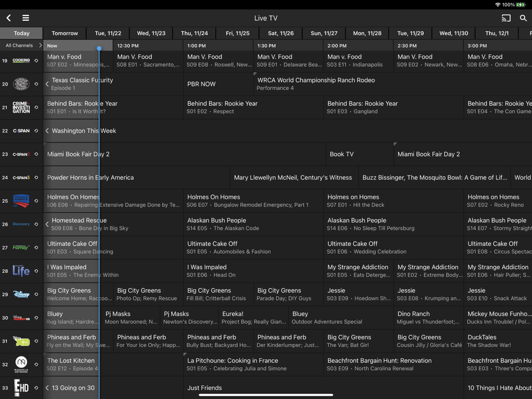Switch to Tue, 11/22 tab

tap(108, 33)
